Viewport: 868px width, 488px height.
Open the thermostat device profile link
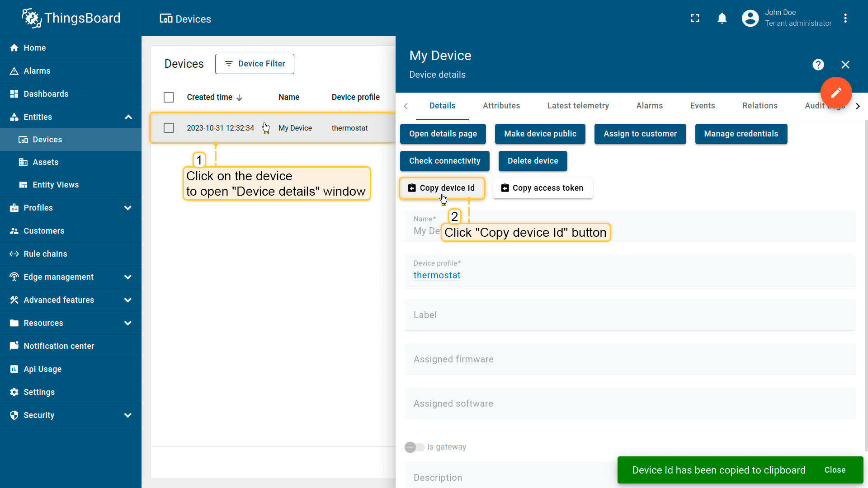coord(437,275)
